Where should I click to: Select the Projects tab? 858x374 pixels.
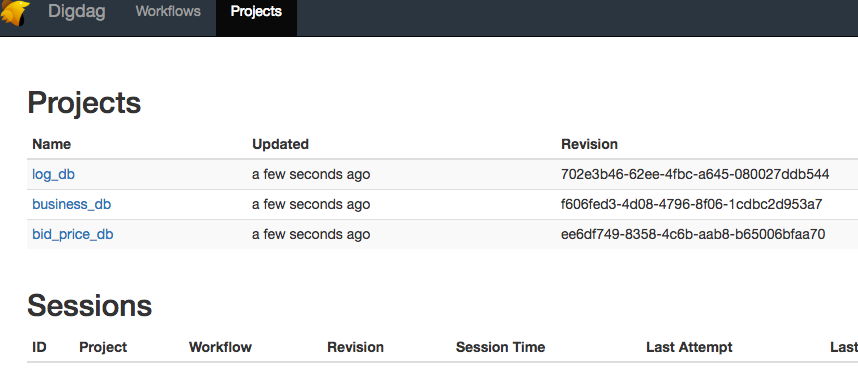coord(256,11)
